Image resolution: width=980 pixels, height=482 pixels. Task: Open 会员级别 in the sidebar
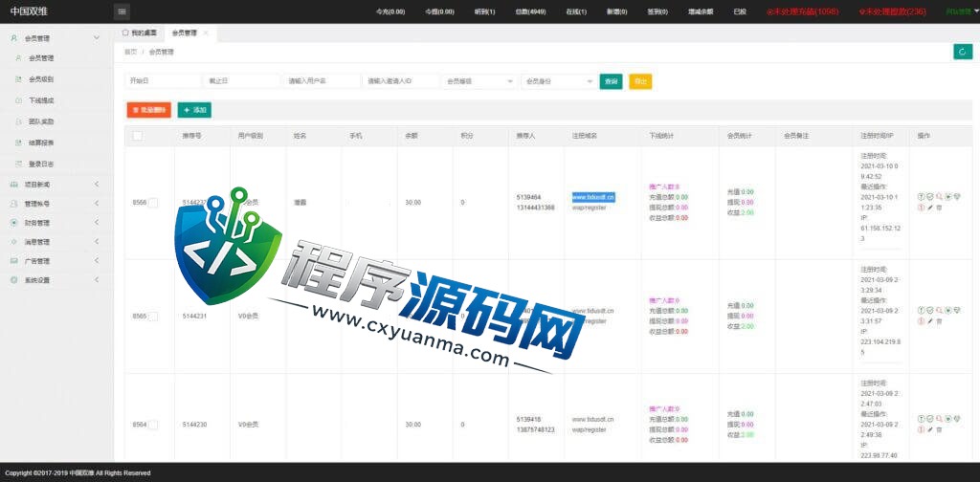pos(56,79)
